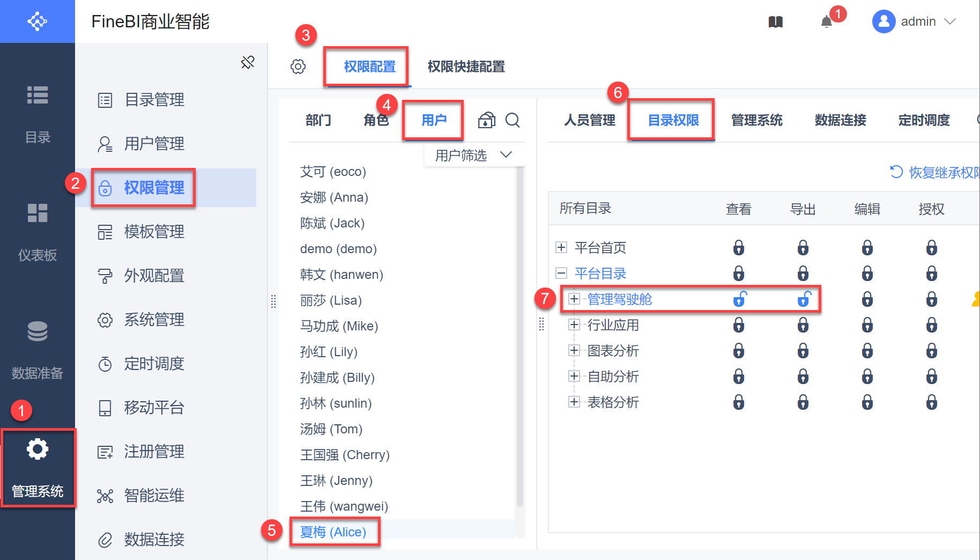The height and width of the screenshot is (560, 980).
Task: Open the help documentation book icon
Action: pos(775,22)
